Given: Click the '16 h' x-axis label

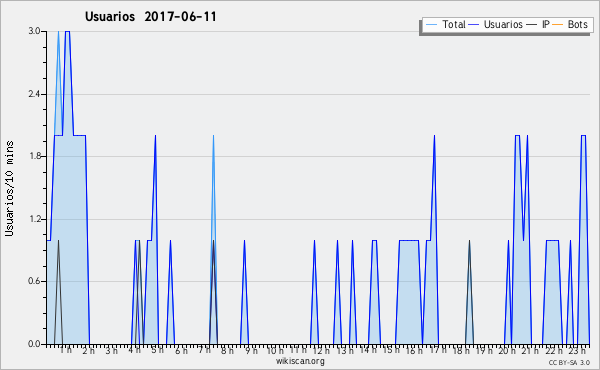Looking at the screenshot, I should pos(414,350).
